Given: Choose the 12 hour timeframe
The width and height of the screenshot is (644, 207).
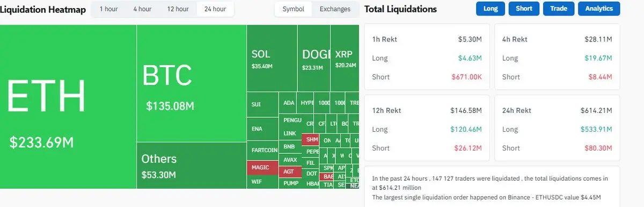Looking at the screenshot, I should (x=178, y=9).
